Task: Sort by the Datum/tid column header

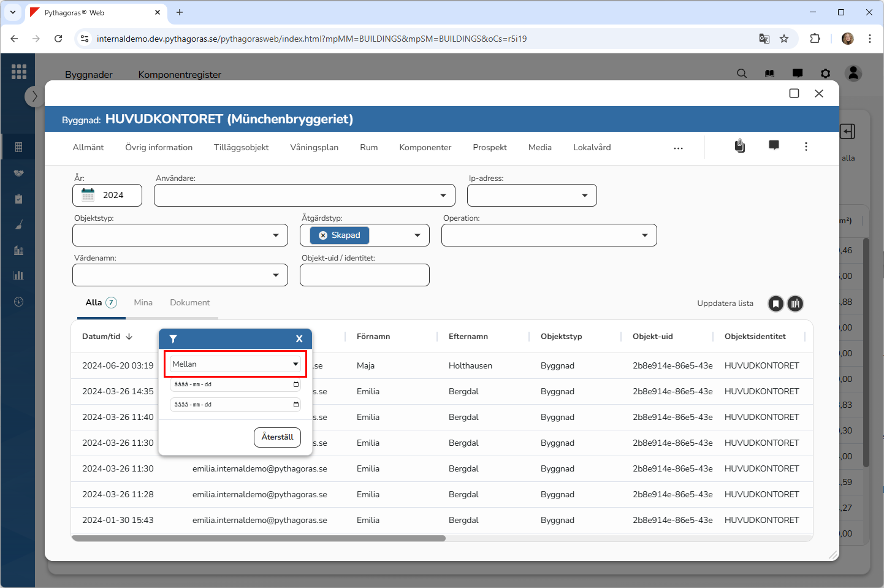Action: point(102,337)
